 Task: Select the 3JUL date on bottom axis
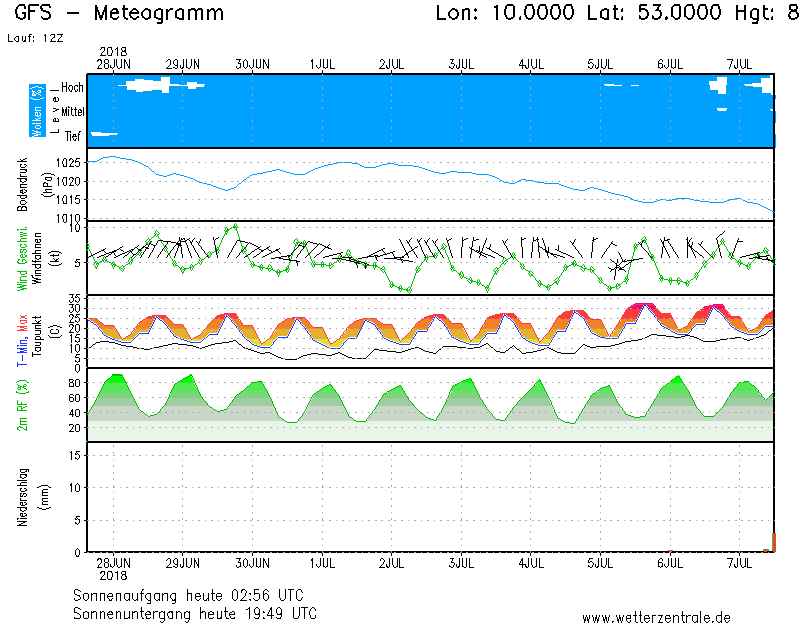(461, 564)
